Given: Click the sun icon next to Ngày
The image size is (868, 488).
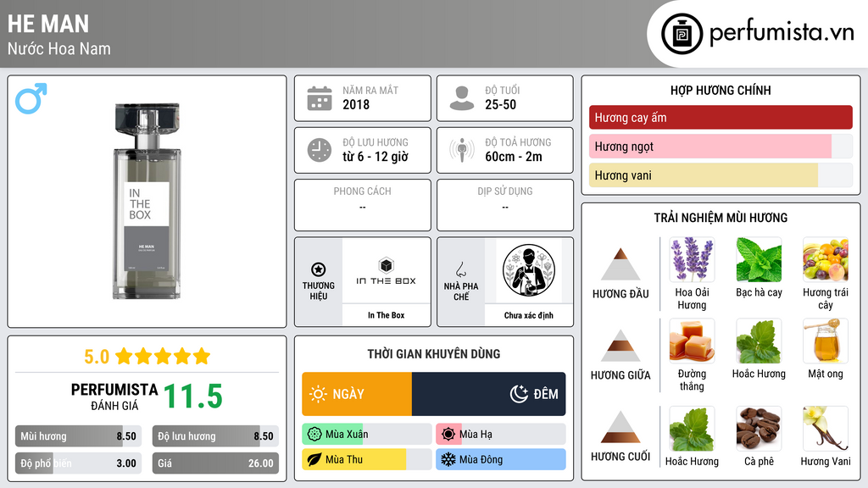Looking at the screenshot, I should coord(319,394).
